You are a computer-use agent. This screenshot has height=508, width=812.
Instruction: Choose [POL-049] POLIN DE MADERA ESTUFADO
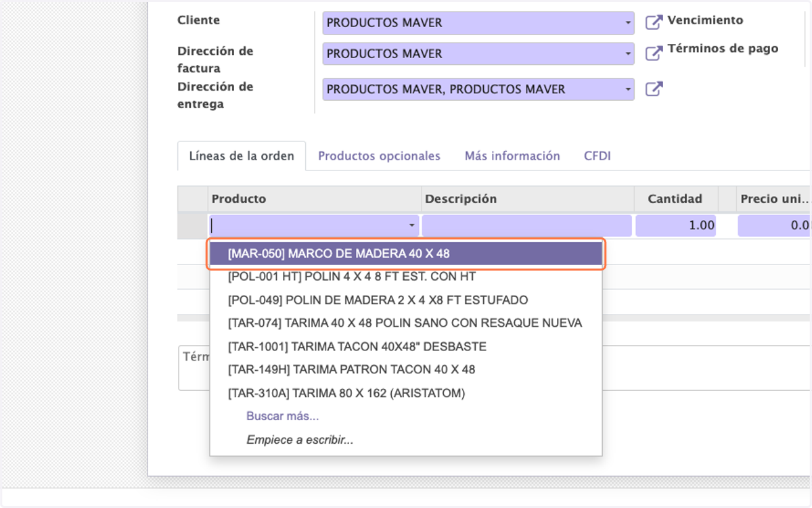click(x=406, y=300)
